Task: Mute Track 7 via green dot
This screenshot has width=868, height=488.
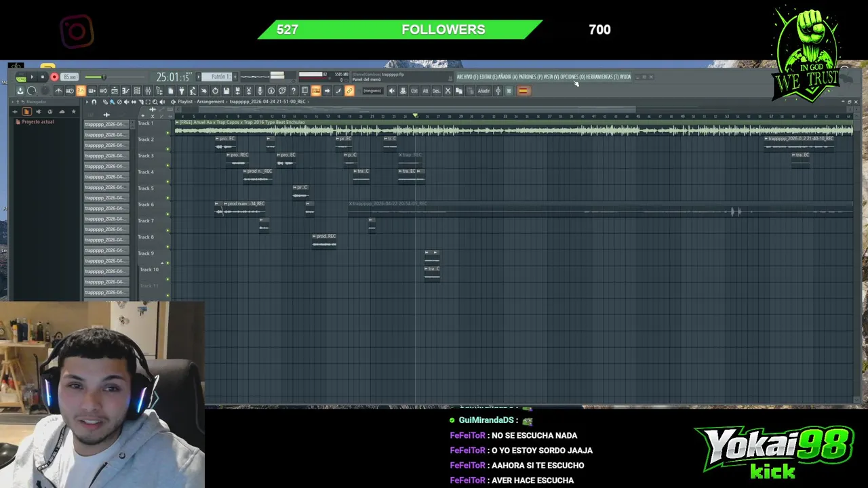Action: click(x=167, y=231)
